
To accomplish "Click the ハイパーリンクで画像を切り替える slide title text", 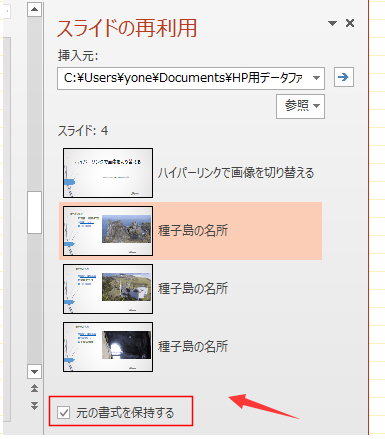I will 236,173.
